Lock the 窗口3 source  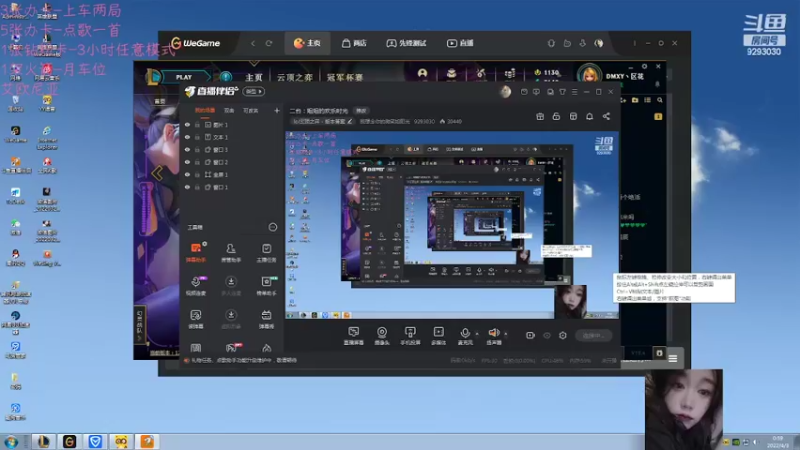[x=197, y=149]
